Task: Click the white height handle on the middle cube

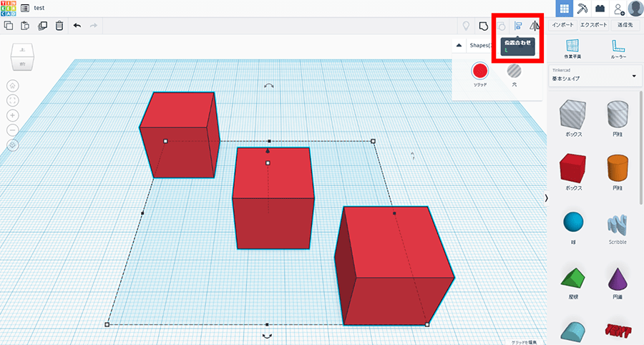Action: (x=268, y=163)
